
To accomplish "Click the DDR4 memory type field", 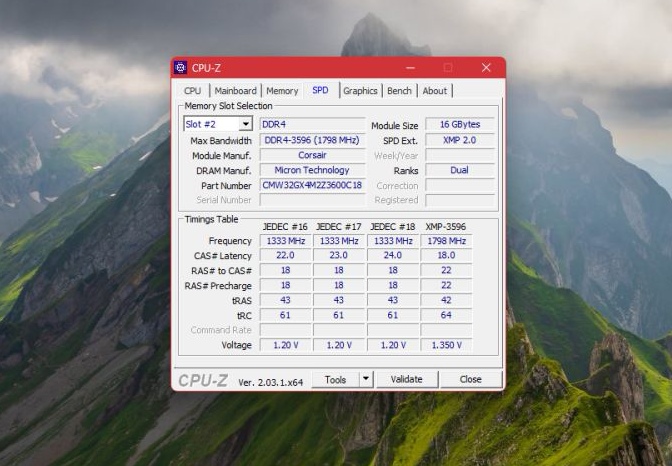I will (312, 124).
